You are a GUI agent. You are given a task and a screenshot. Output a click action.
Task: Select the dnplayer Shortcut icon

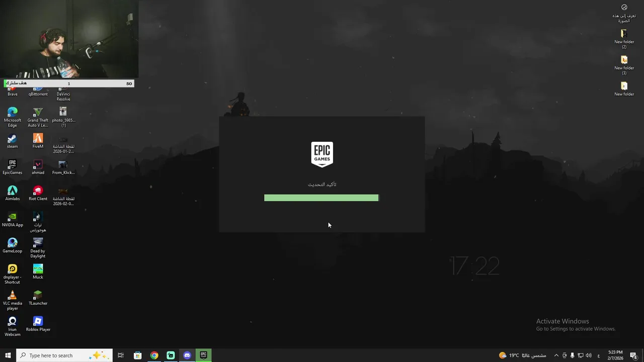pos(13,274)
